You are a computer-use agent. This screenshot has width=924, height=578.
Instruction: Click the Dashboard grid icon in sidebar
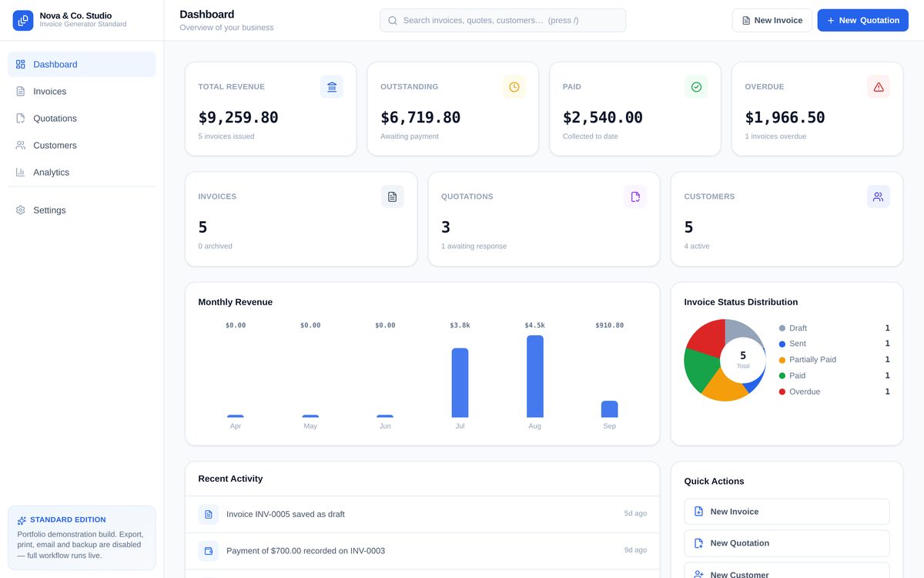coord(21,65)
